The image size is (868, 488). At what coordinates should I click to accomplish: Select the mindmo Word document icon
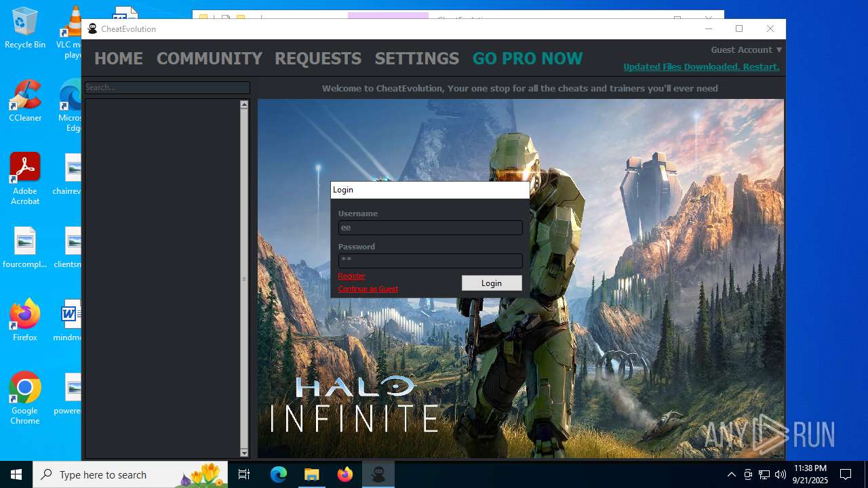click(x=68, y=321)
